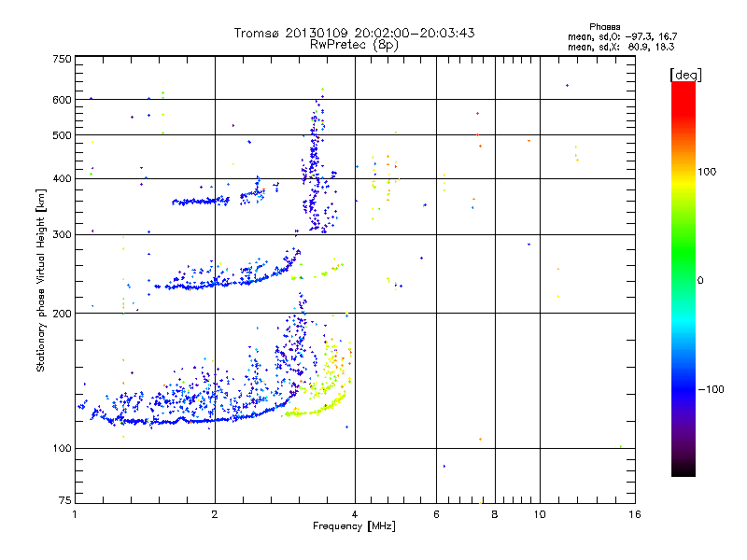
Task: Click the '100' colorbar tick label
Action: tap(707, 172)
